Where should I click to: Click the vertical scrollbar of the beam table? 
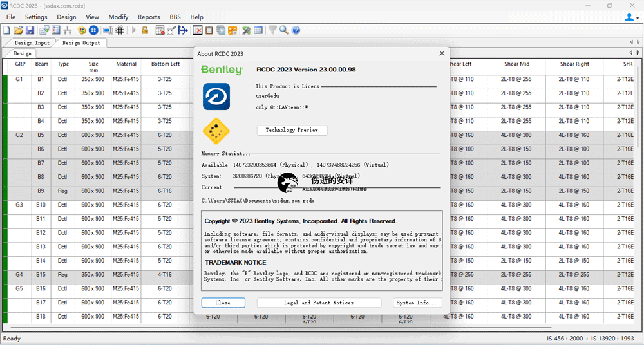639,107
